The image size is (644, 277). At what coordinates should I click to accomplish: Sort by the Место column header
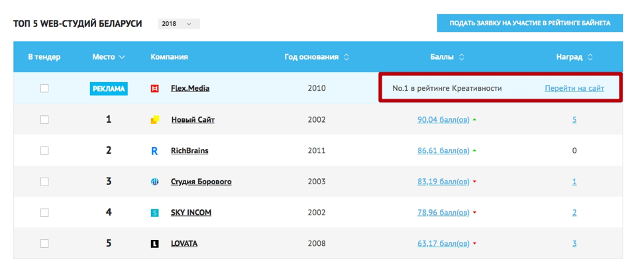click(109, 57)
